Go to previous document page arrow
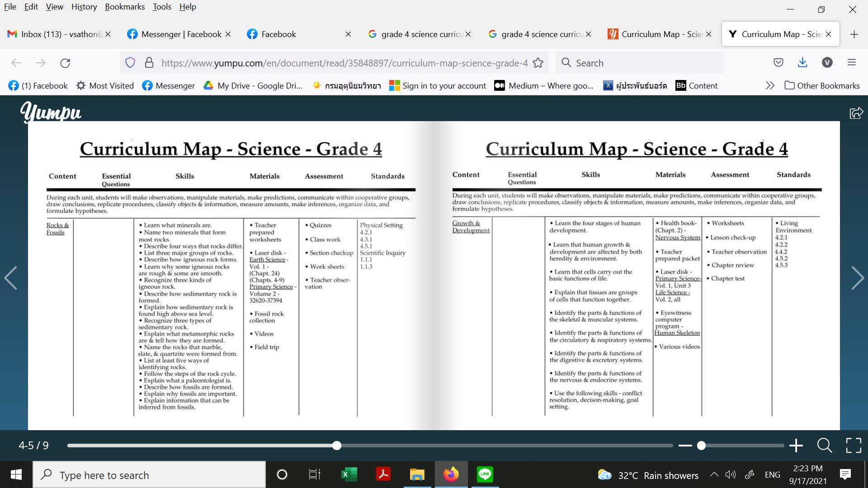 11,278
